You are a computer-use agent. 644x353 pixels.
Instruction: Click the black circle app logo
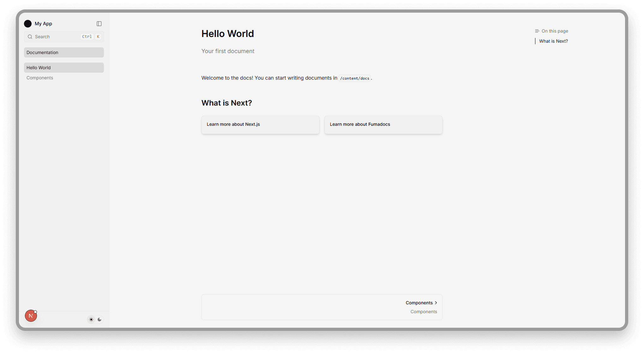click(28, 24)
